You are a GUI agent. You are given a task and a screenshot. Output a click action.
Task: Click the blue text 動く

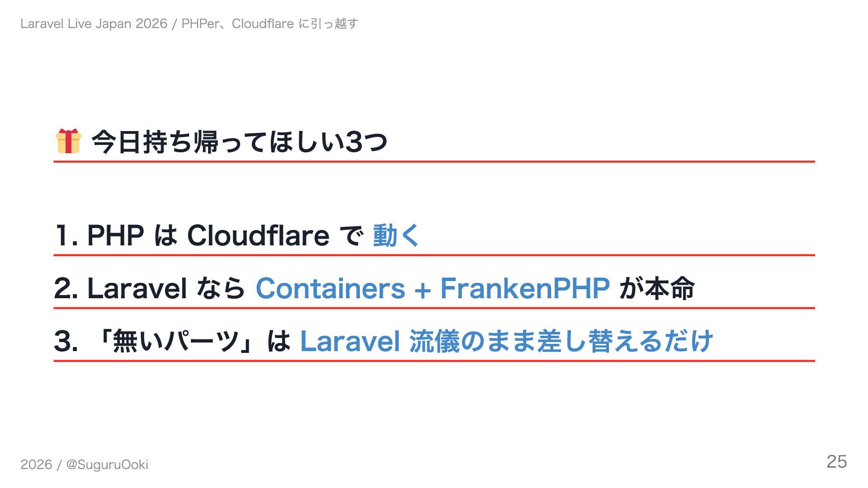tap(396, 235)
